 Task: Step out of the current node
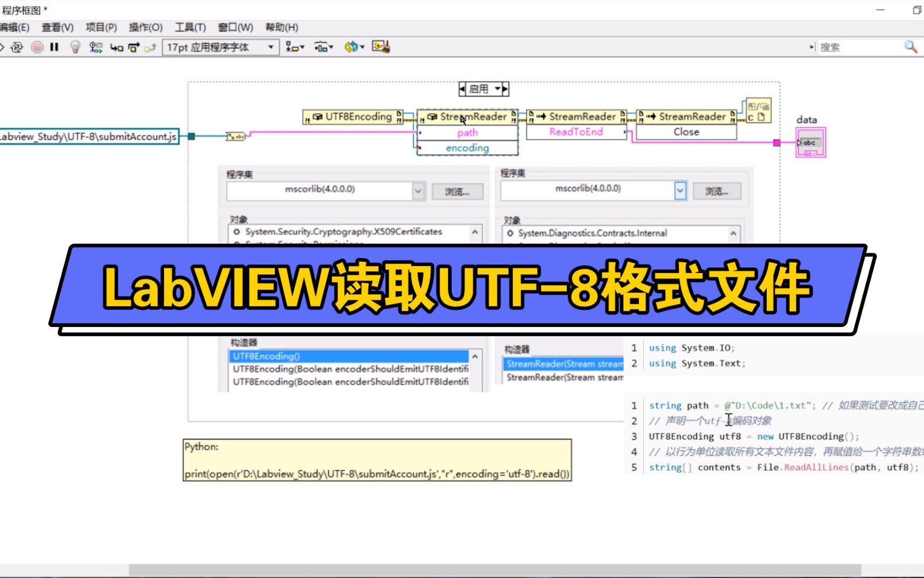click(151, 47)
